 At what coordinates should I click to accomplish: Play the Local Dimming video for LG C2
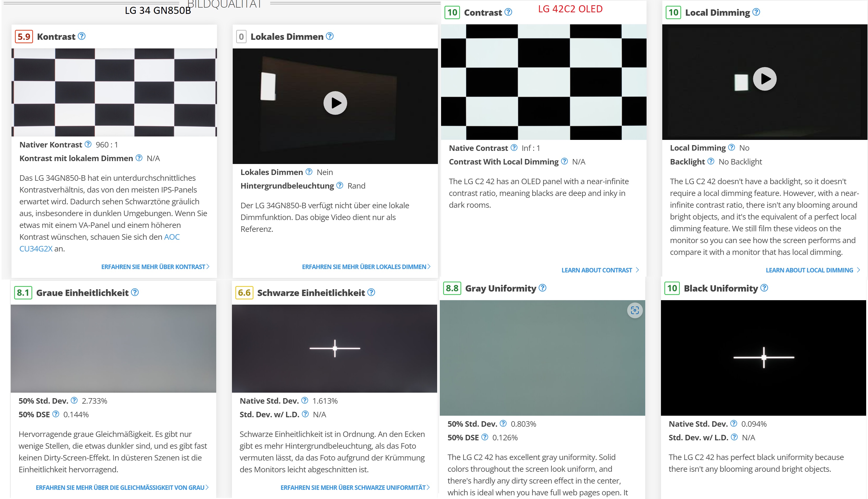pyautogui.click(x=764, y=79)
